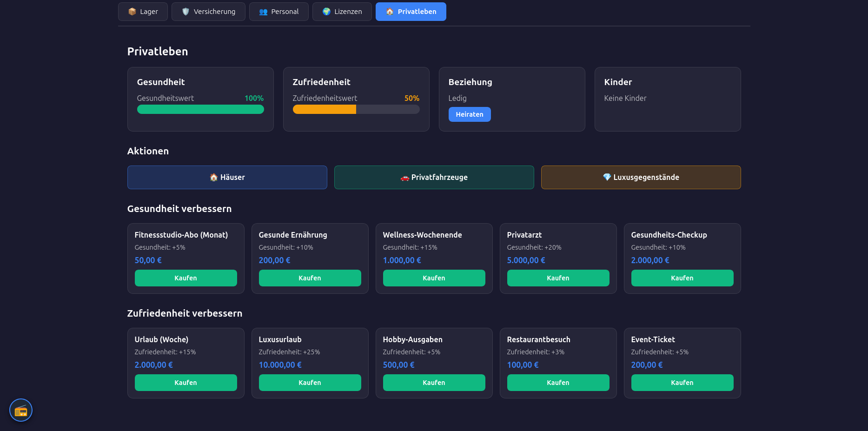The height and width of the screenshot is (431, 868).
Task: Open the floating radio icon button
Action: coord(21,410)
